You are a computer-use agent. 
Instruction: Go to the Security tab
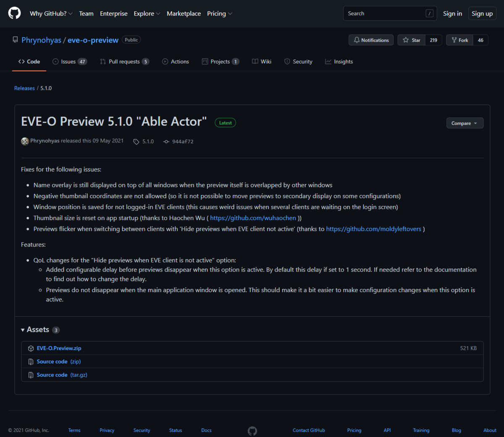(298, 61)
